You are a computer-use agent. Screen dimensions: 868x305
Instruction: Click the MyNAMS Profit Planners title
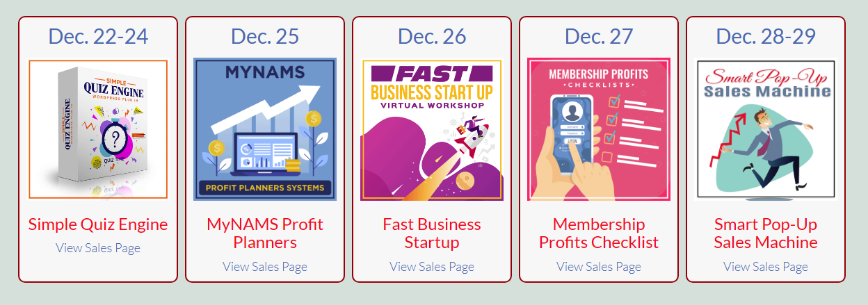click(265, 233)
